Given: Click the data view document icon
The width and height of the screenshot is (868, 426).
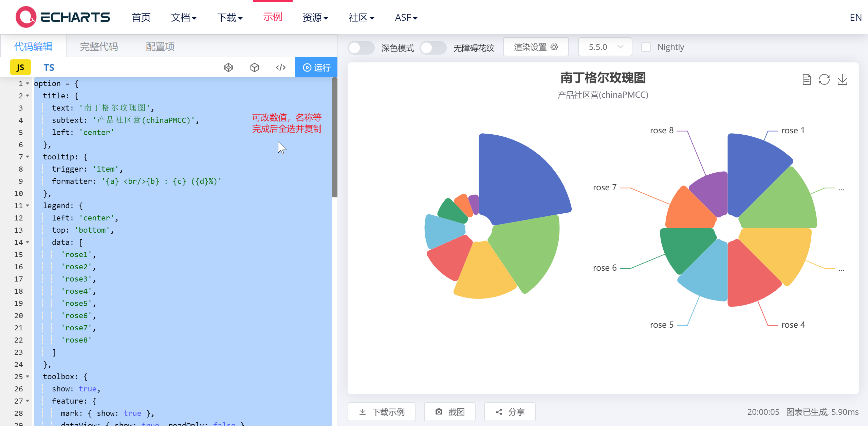Looking at the screenshot, I should 807,80.
